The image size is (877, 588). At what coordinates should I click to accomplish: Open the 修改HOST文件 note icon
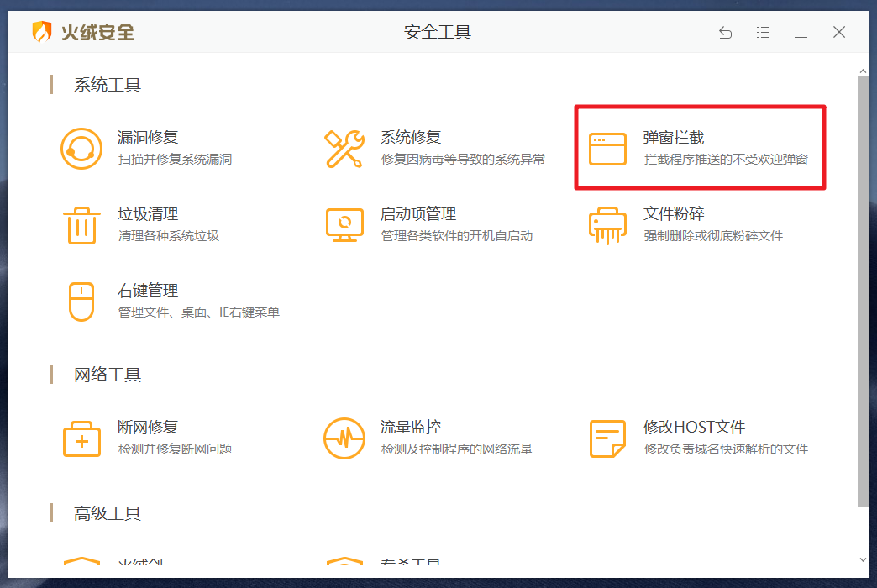[x=607, y=438]
